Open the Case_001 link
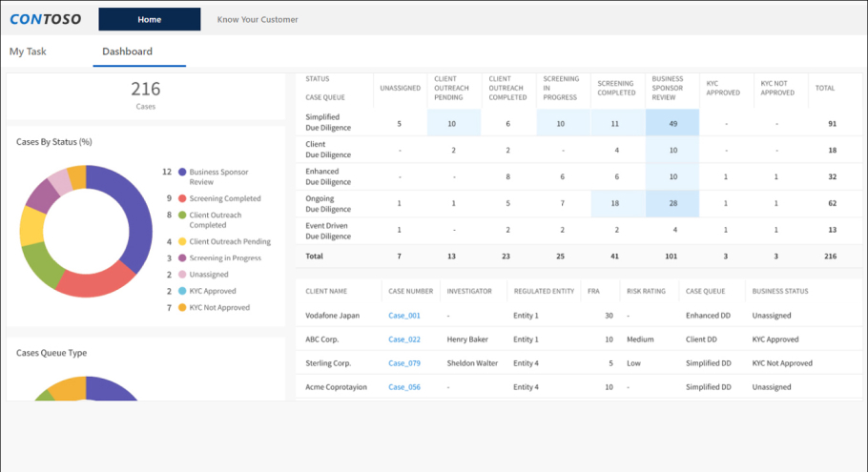 pyautogui.click(x=404, y=316)
